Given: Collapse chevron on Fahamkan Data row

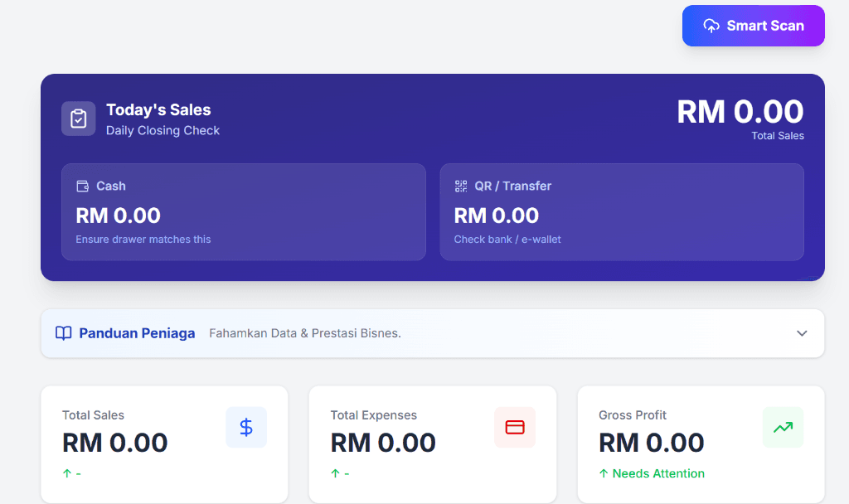Looking at the screenshot, I should click(x=801, y=332).
